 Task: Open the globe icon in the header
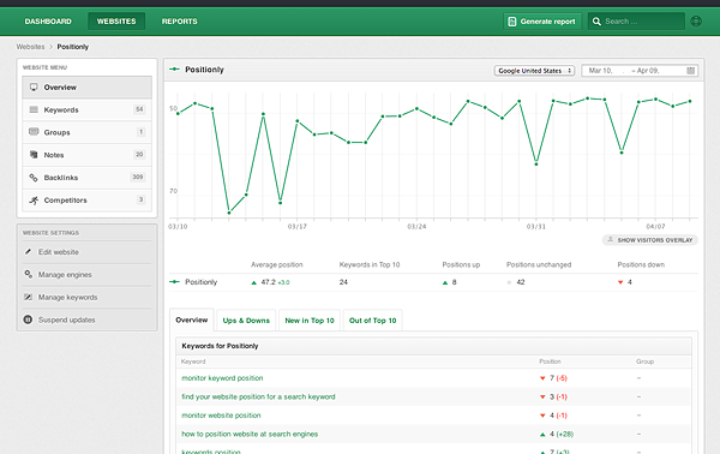[696, 21]
